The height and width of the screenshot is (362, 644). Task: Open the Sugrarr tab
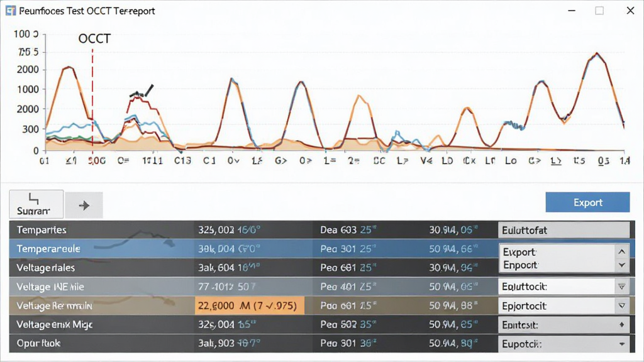pos(36,204)
